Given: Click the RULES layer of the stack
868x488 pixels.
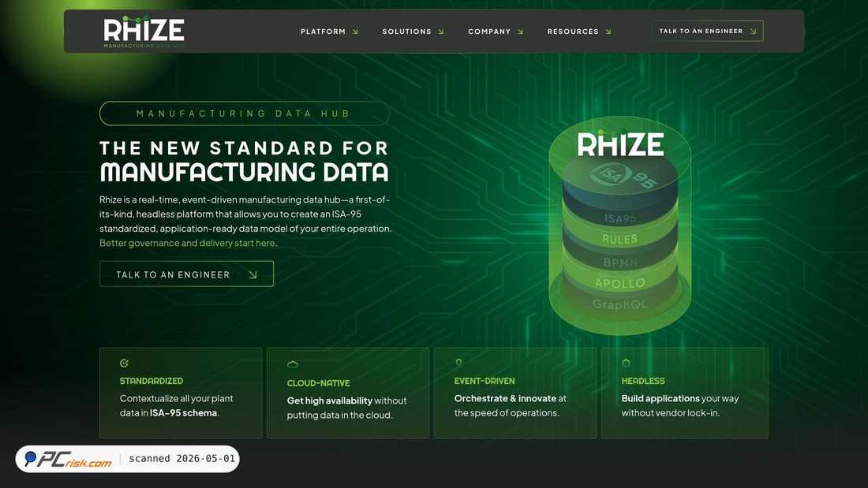Looking at the screenshot, I should click(x=620, y=239).
